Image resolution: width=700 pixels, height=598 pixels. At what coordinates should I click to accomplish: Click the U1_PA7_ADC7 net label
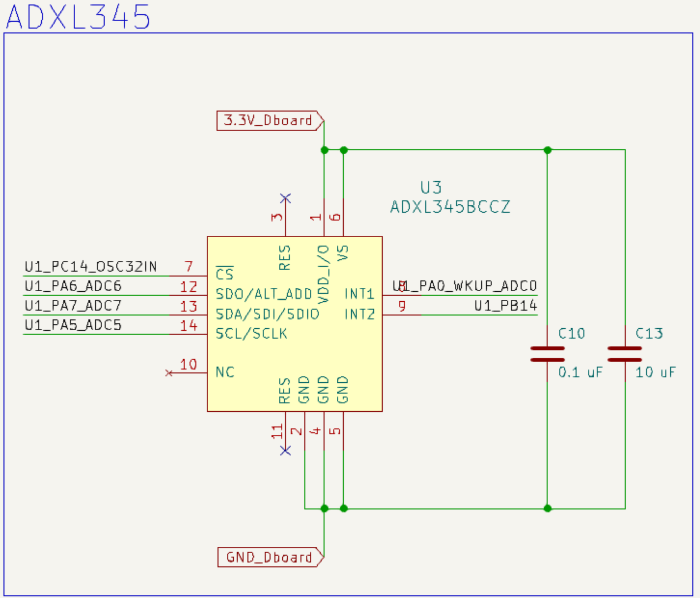click(x=73, y=306)
